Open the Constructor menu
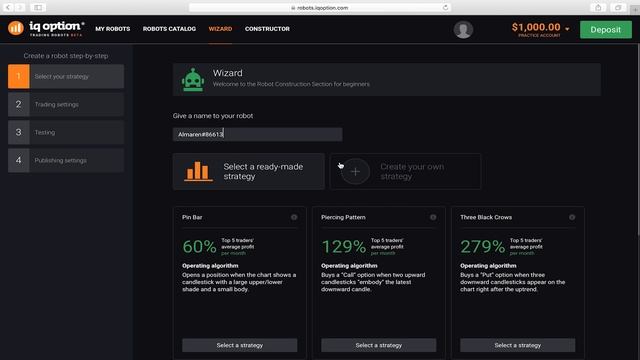The width and height of the screenshot is (640, 360). pos(267,29)
